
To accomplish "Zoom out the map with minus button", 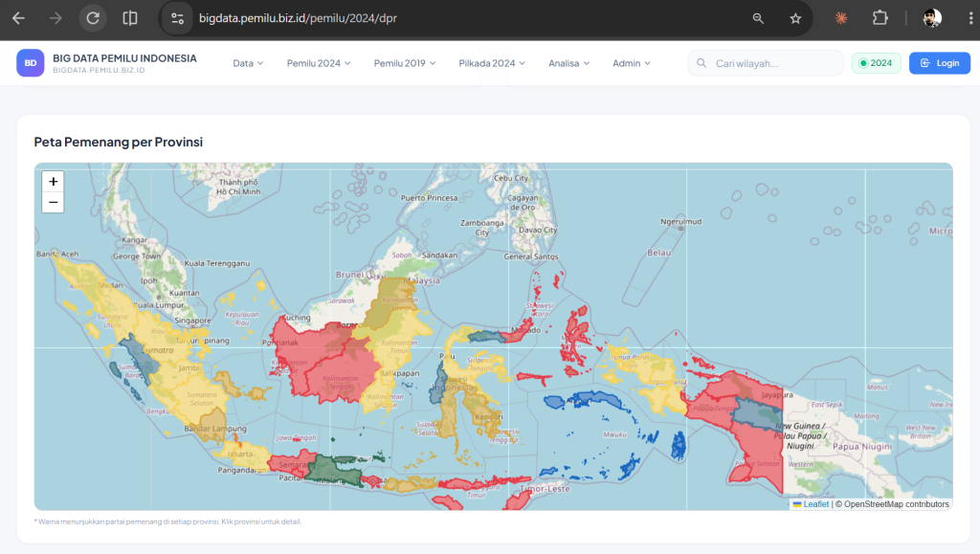I will pyautogui.click(x=54, y=202).
